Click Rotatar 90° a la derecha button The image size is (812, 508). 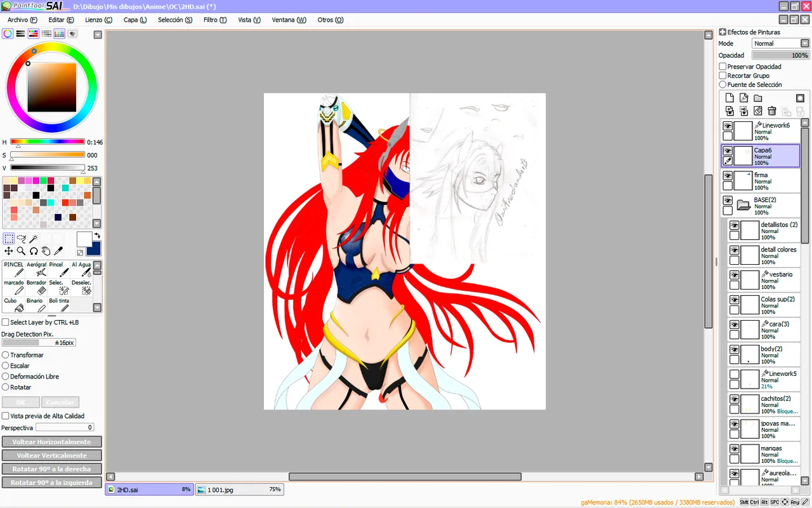click(x=51, y=469)
